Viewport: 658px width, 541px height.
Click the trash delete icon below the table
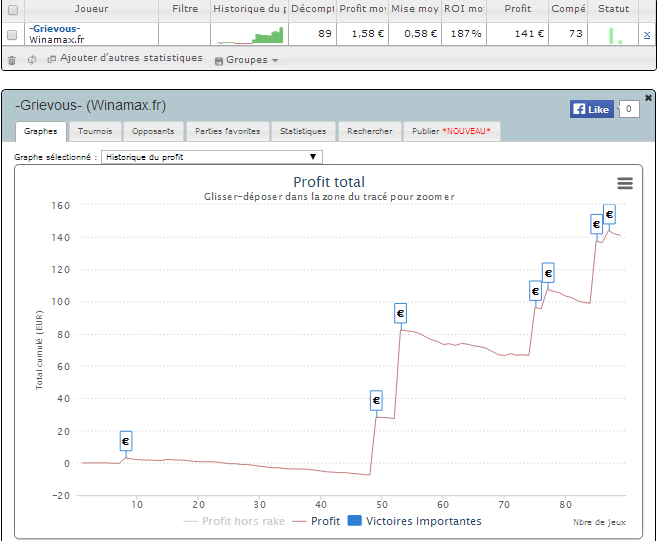pyautogui.click(x=12, y=60)
